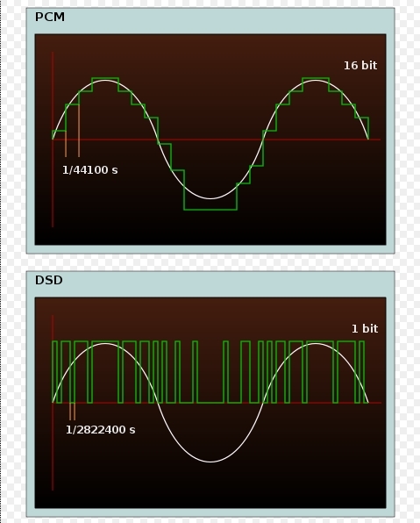Click the trough of the PCM sine wave
Image resolution: width=420 pixels, height=523 pixels.
(210, 198)
